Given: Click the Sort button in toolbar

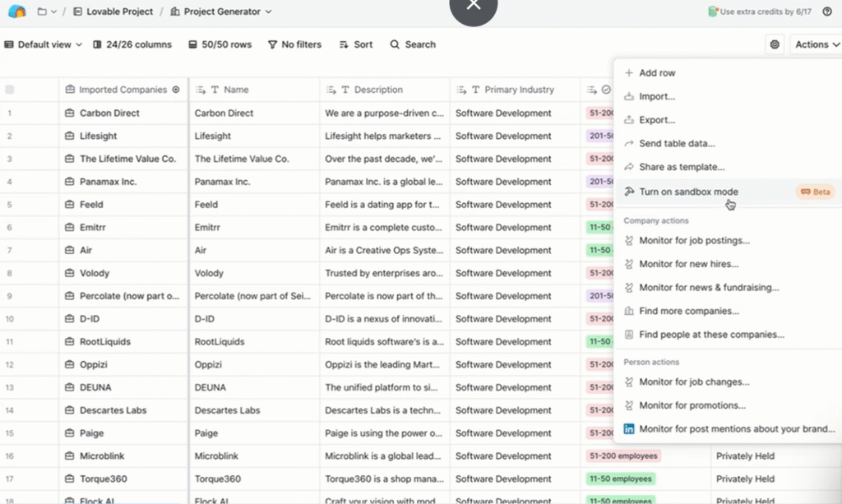Looking at the screenshot, I should coord(356,44).
